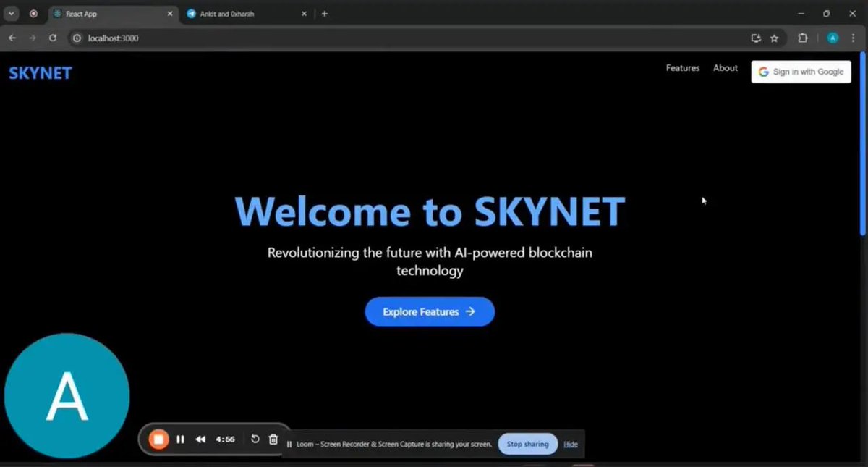Screen dimensions: 868x467
Task: Sign in with Google
Action: (801, 72)
